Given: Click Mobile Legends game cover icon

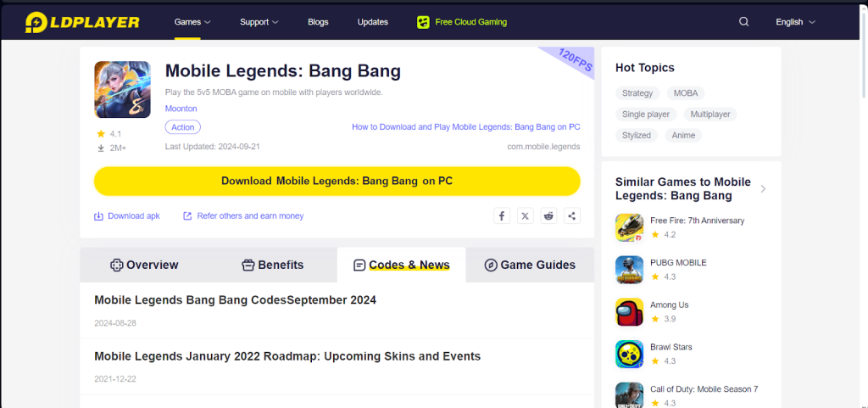Looking at the screenshot, I should click(122, 89).
